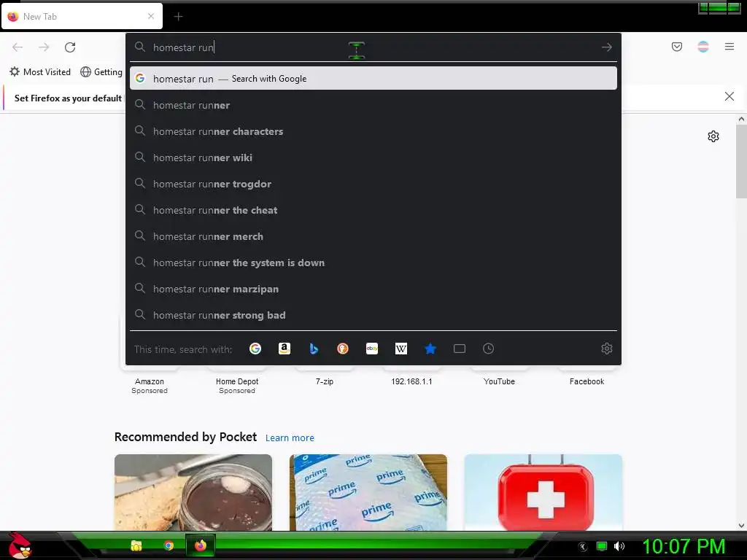The image size is (747, 560).
Task: Open Save to Pocket icon
Action: point(677,47)
